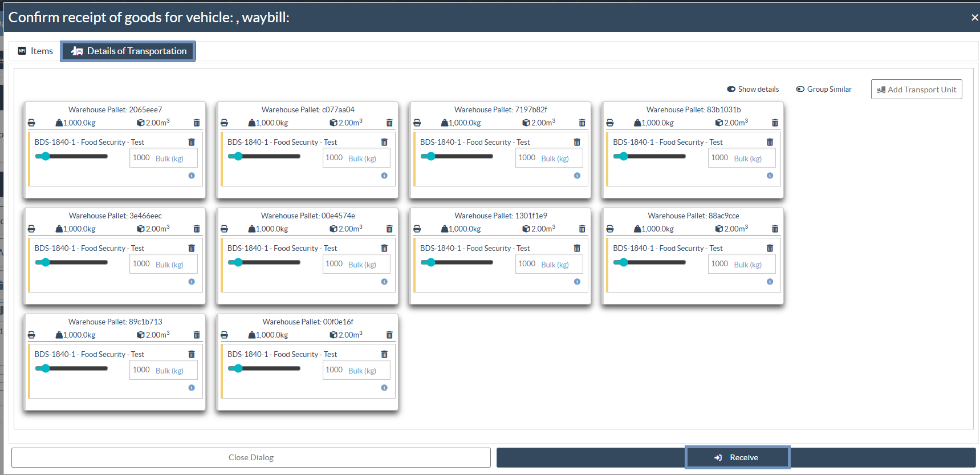Viewport: 980px width, 475px height.
Task: Click info icon in pallet 83b1031b
Action: tap(770, 176)
